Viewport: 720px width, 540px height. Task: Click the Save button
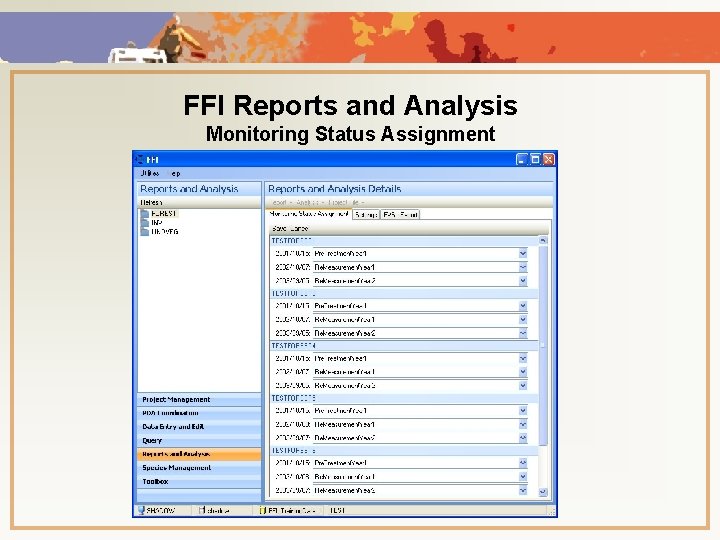click(x=279, y=228)
